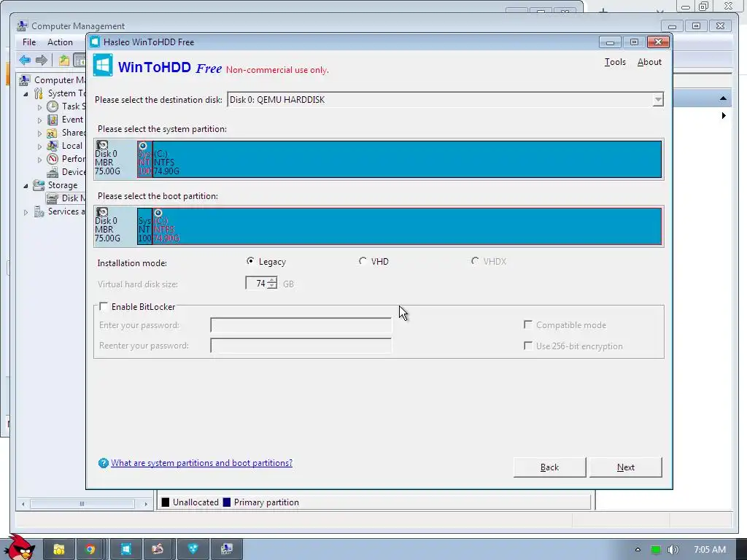Image resolution: width=747 pixels, height=560 pixels.
Task: Click the Local Users and Groups icon
Action: pos(53,146)
